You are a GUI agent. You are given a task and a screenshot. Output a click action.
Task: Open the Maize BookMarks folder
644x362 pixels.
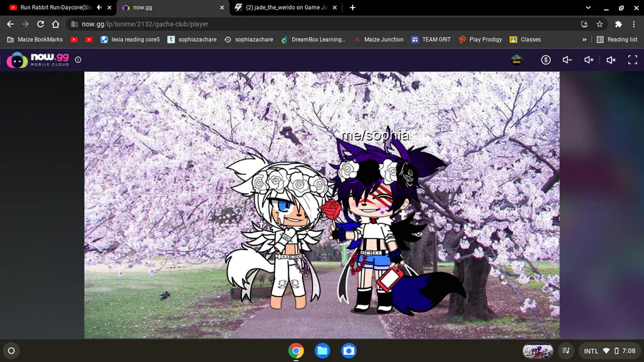click(35, 39)
